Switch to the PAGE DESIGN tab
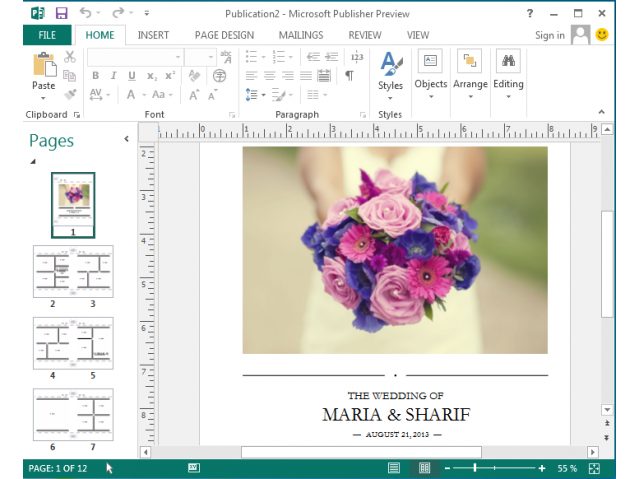This screenshot has width=640, height=479. pyautogui.click(x=224, y=35)
